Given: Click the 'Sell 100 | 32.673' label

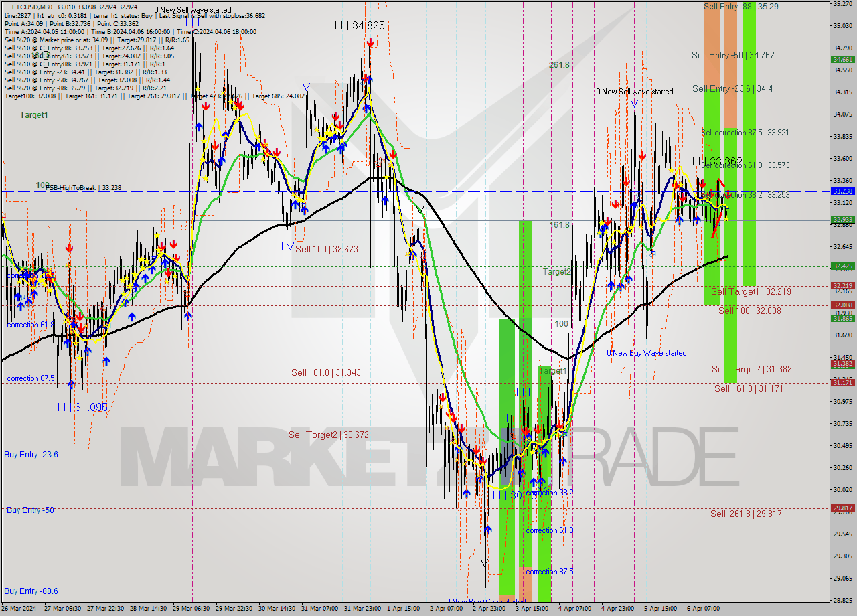Looking at the screenshot, I should [x=327, y=249].
